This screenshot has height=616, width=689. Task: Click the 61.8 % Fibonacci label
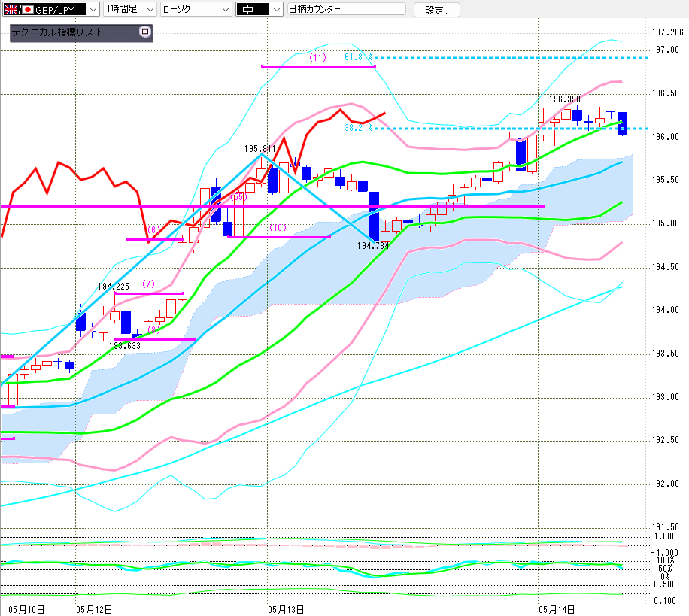tap(359, 57)
